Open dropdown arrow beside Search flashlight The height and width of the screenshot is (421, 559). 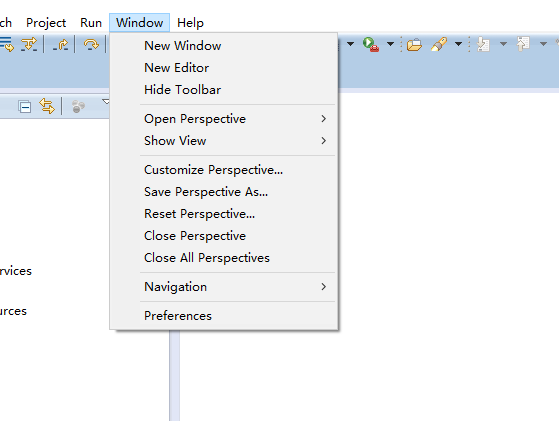click(x=458, y=44)
